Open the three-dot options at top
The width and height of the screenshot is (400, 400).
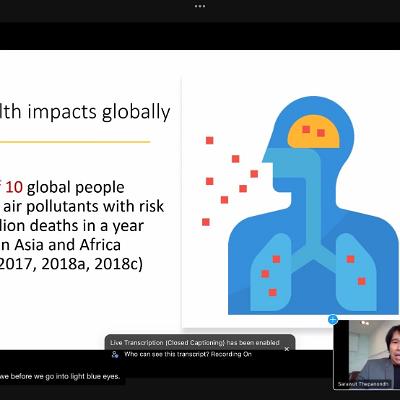(x=200, y=6)
